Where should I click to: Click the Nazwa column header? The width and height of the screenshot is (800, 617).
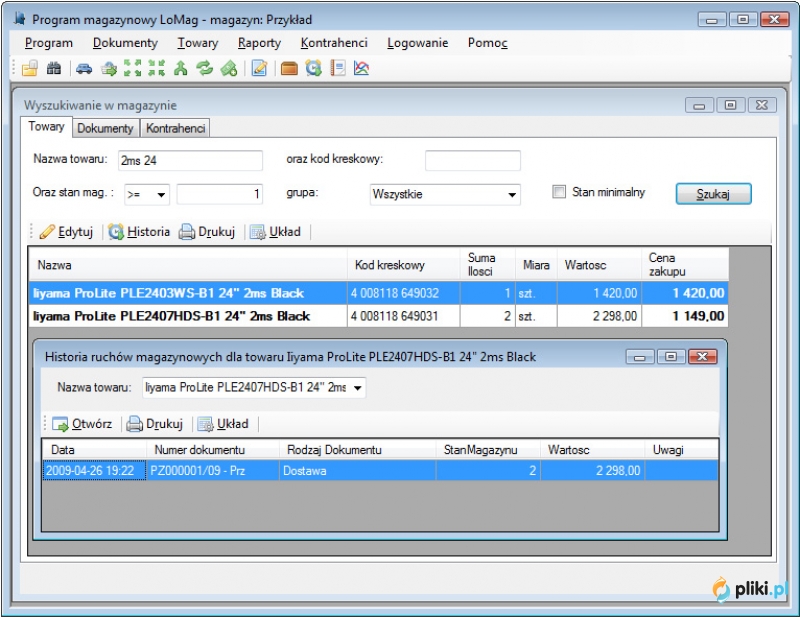pyautogui.click(x=188, y=265)
